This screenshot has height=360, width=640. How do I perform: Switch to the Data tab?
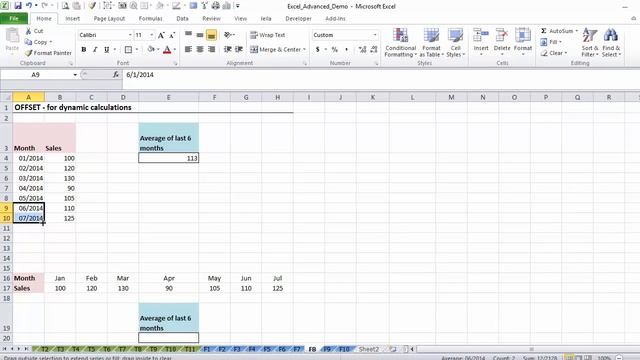point(182,18)
